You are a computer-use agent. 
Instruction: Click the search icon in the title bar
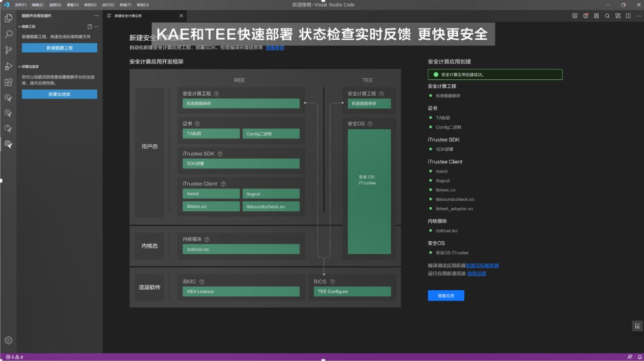[607, 16]
